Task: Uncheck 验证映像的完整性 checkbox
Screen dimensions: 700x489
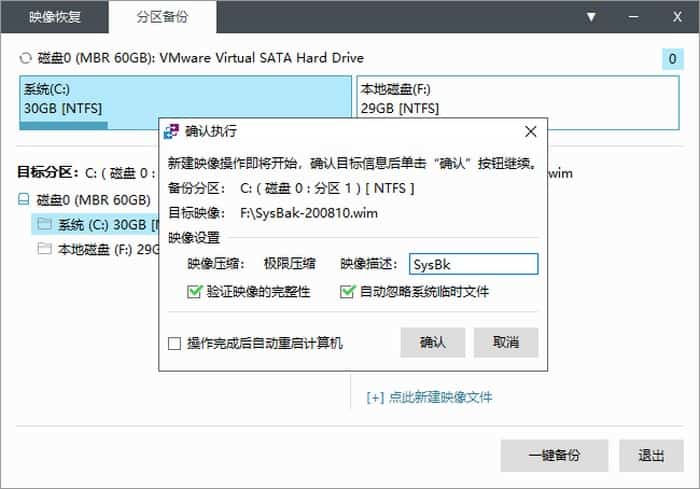Action: pos(195,292)
